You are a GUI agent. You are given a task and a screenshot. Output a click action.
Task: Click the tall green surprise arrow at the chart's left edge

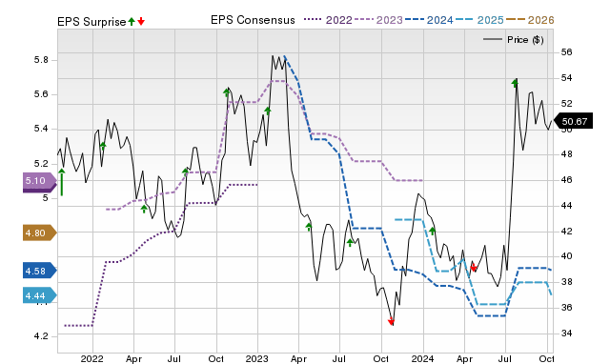[61, 182]
